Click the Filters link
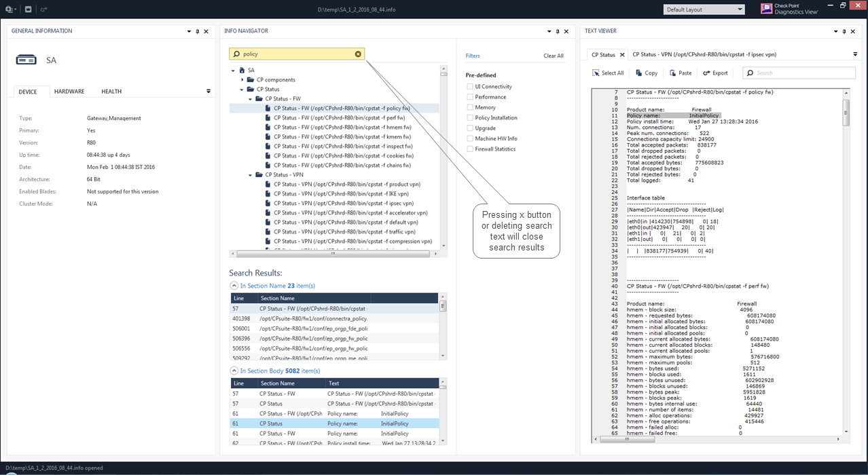Image resolution: width=868 pixels, height=475 pixels. tap(473, 56)
